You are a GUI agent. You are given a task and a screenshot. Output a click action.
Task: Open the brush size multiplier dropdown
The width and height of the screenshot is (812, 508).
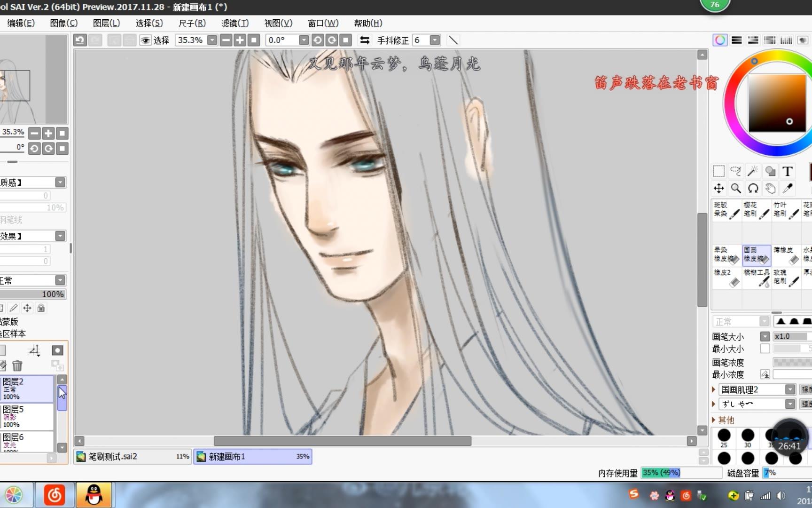[x=765, y=336]
